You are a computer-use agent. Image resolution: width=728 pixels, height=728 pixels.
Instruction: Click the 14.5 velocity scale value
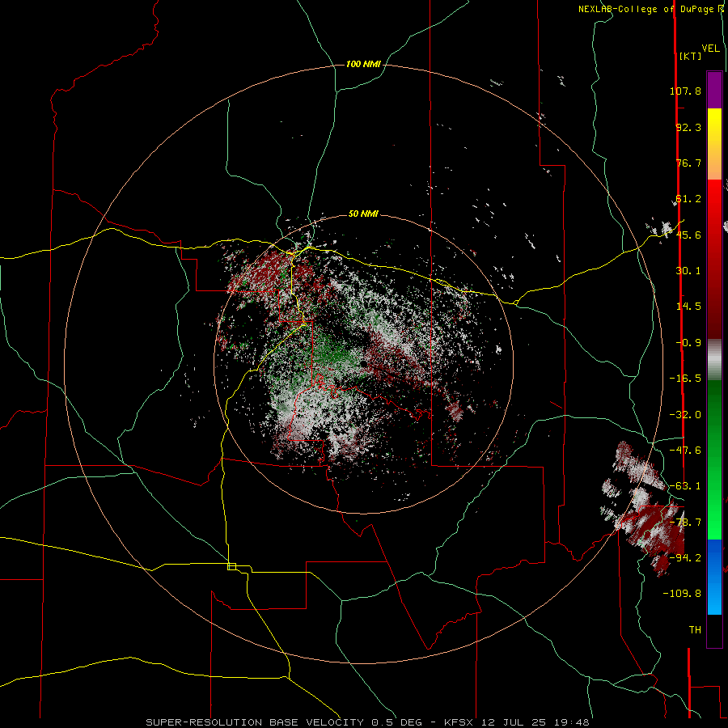pyautogui.click(x=688, y=307)
